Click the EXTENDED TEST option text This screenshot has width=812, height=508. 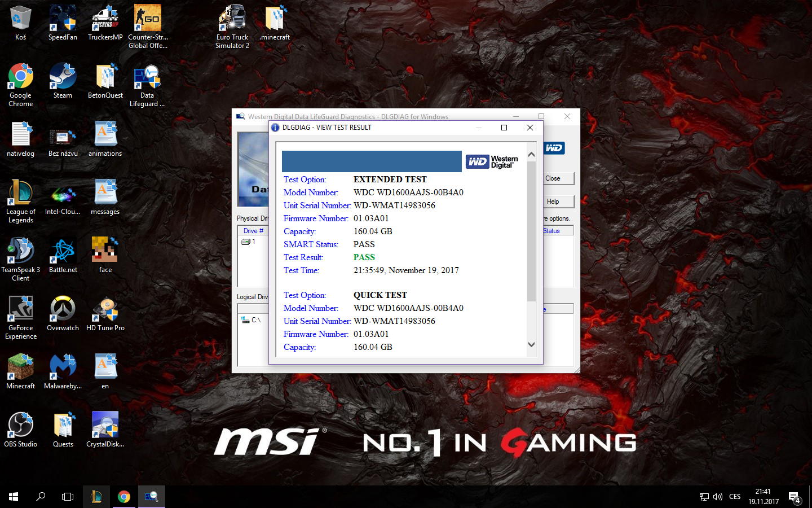click(x=390, y=179)
